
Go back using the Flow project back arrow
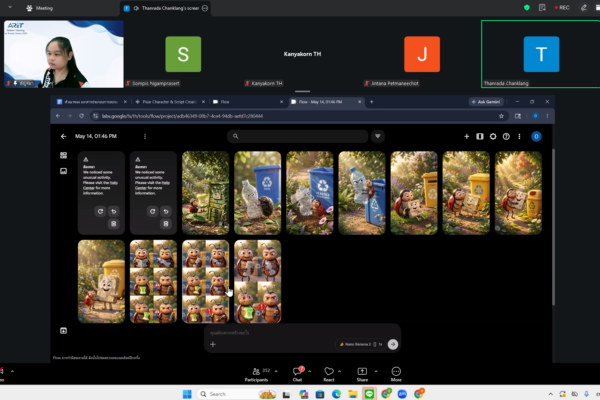[64, 136]
